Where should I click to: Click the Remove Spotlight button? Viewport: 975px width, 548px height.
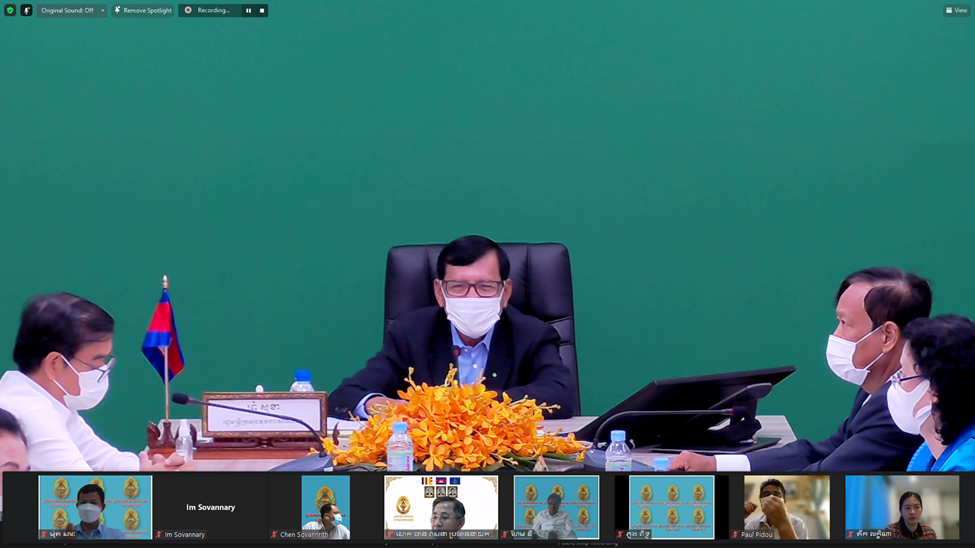pos(143,10)
